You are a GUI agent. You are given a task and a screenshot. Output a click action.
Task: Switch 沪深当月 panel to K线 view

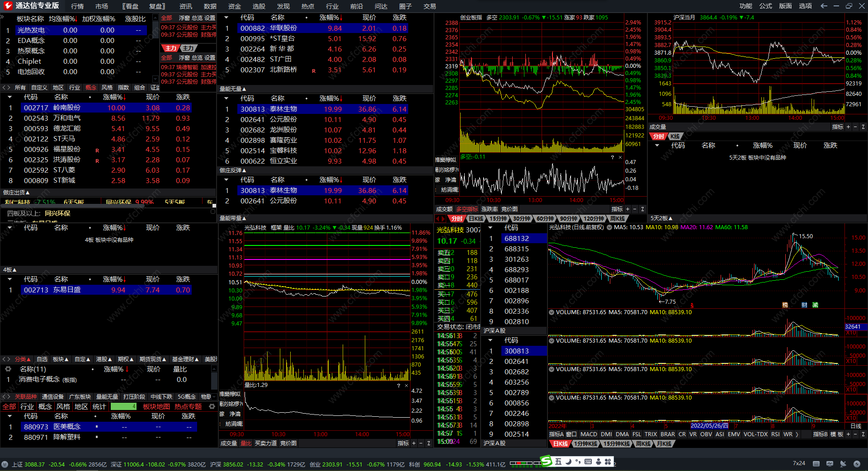click(x=675, y=137)
